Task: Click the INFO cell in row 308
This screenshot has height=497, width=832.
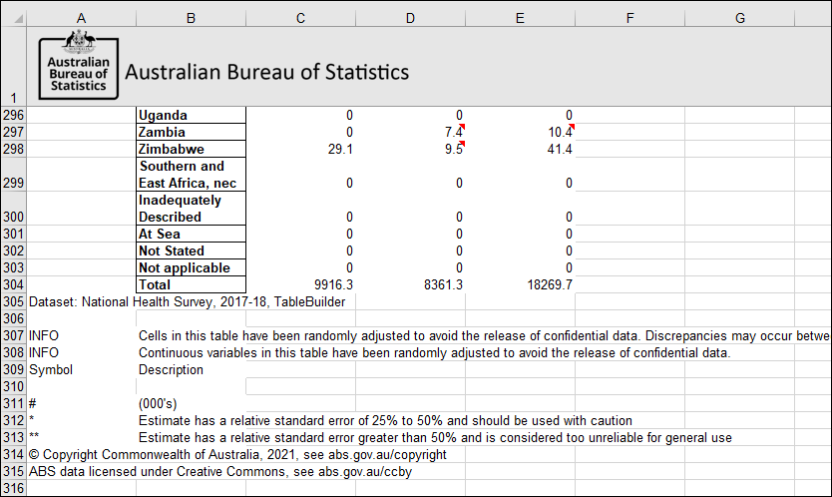Action: 81,353
